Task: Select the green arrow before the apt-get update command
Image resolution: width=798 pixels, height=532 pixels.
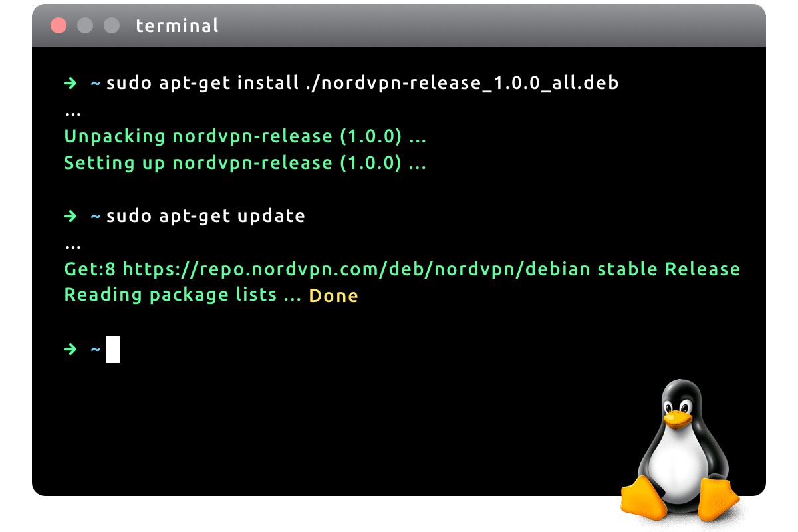Action: pos(70,217)
